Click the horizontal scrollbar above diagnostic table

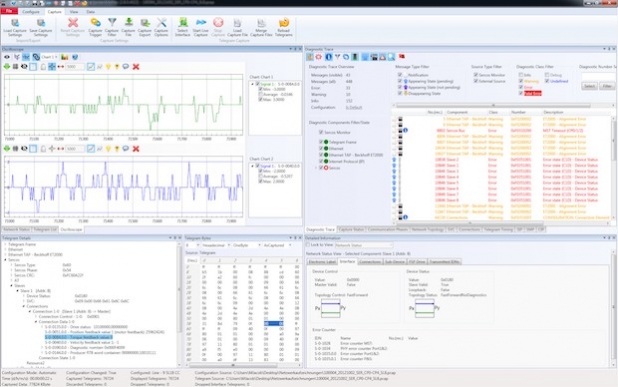coord(493,105)
